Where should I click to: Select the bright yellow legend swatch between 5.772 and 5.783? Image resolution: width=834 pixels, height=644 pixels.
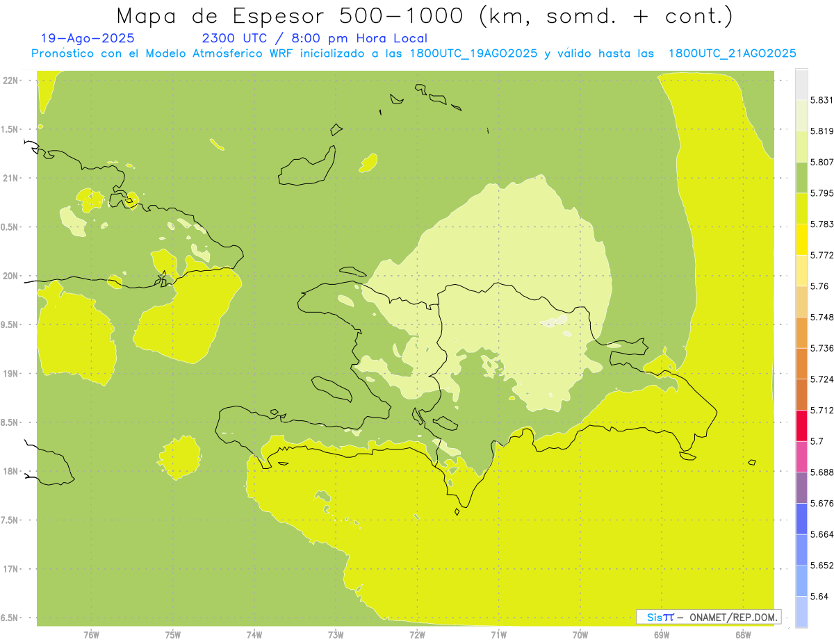(x=801, y=240)
